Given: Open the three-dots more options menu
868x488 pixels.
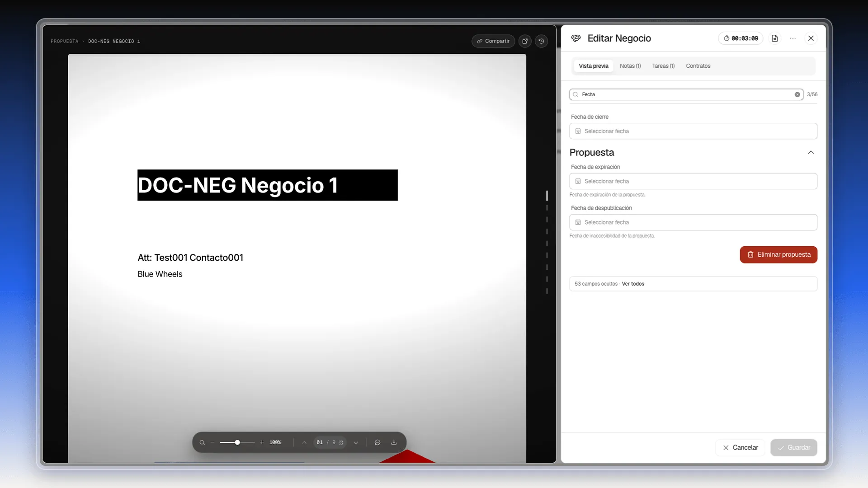Looking at the screenshot, I should pyautogui.click(x=793, y=38).
